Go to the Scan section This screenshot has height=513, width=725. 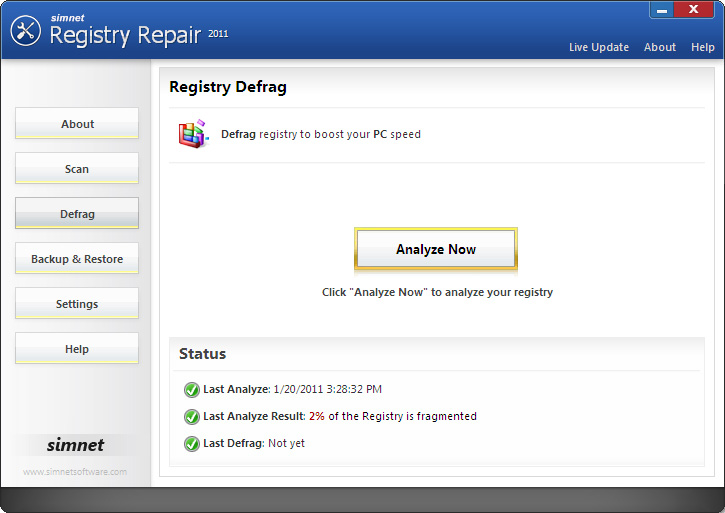[x=77, y=169]
